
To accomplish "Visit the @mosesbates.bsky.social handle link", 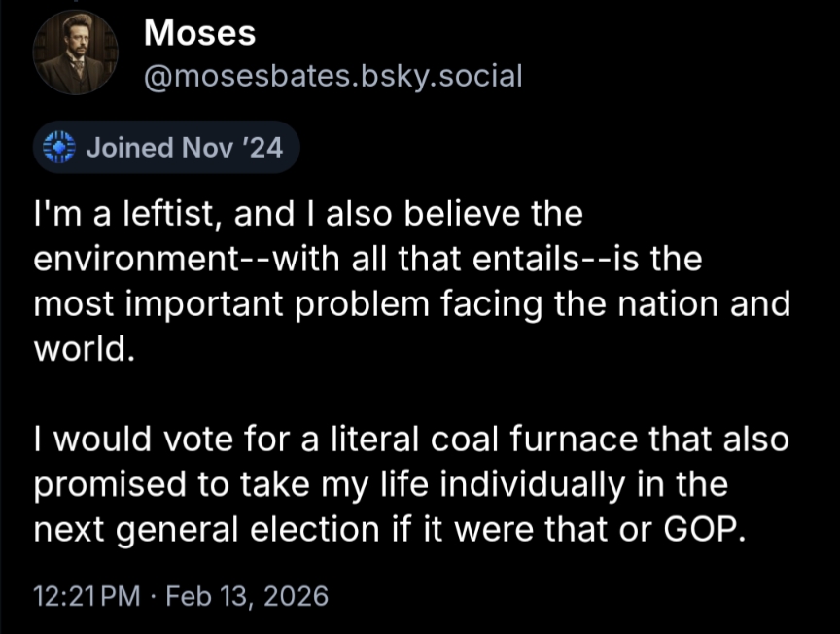I will (332, 75).
